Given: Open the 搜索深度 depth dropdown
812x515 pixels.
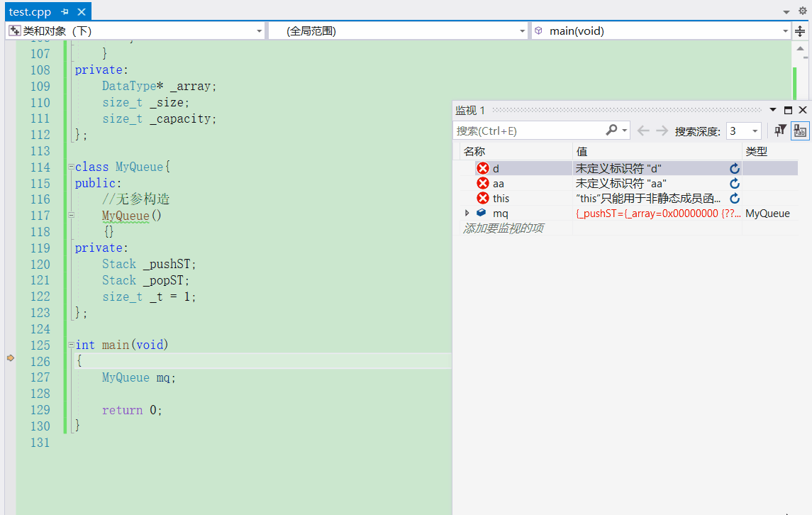Looking at the screenshot, I should coord(755,131).
